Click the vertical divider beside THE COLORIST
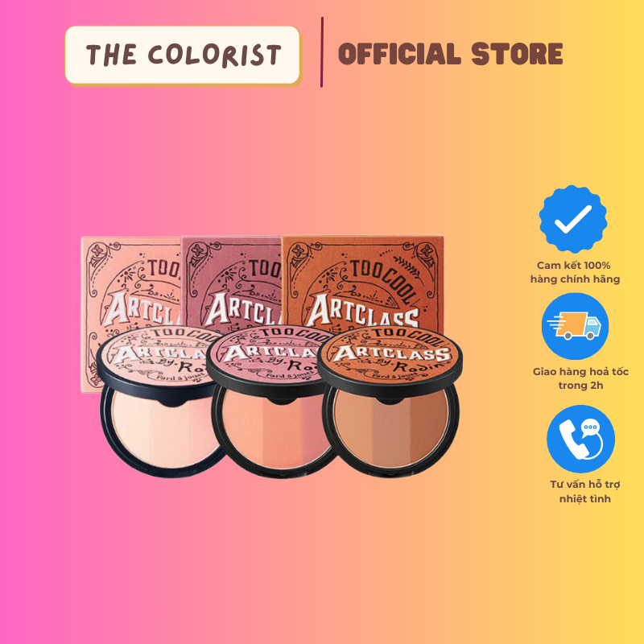This screenshot has width=644, height=644. coord(322,52)
